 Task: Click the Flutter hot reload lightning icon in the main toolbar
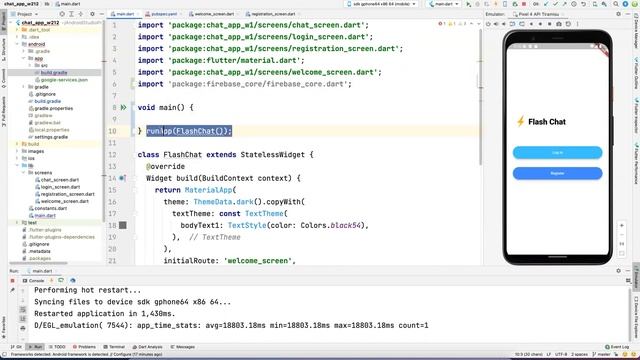[496, 4]
